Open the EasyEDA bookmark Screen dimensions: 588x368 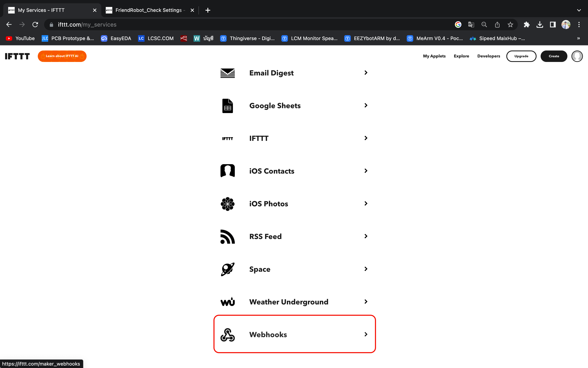(x=116, y=38)
